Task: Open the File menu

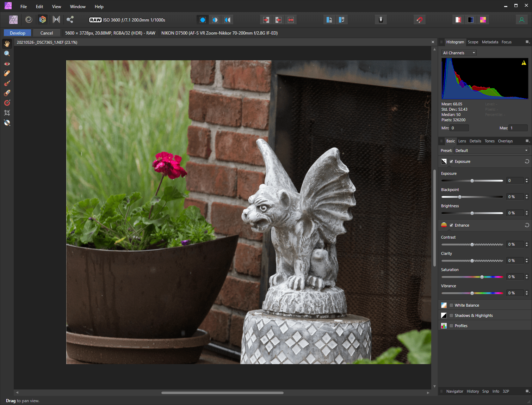Action: tap(24, 7)
